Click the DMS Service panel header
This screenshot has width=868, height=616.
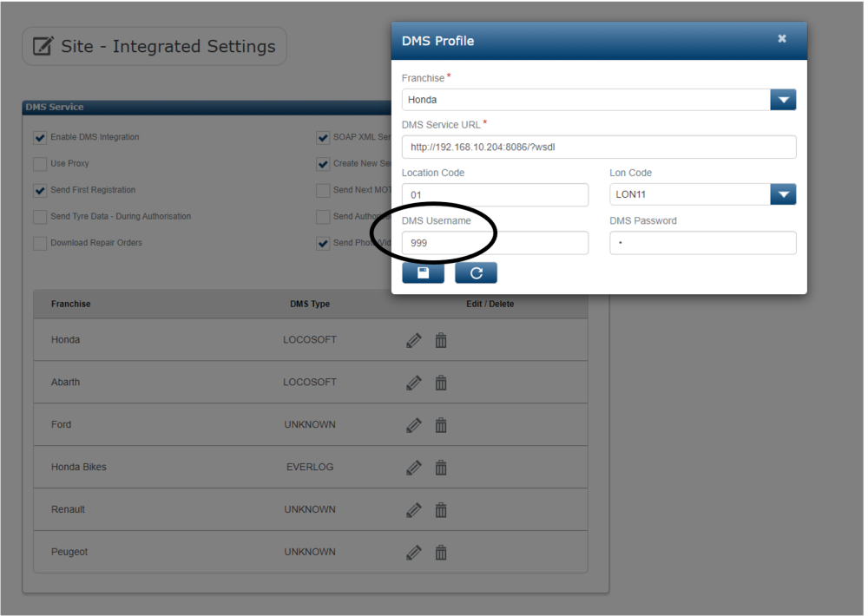pos(207,108)
